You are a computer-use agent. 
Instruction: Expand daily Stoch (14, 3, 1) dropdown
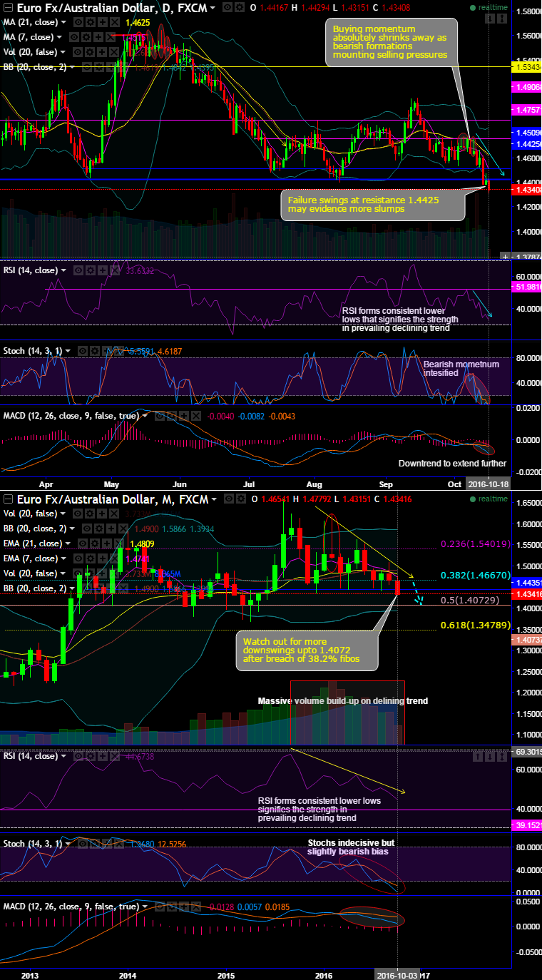tap(68, 351)
